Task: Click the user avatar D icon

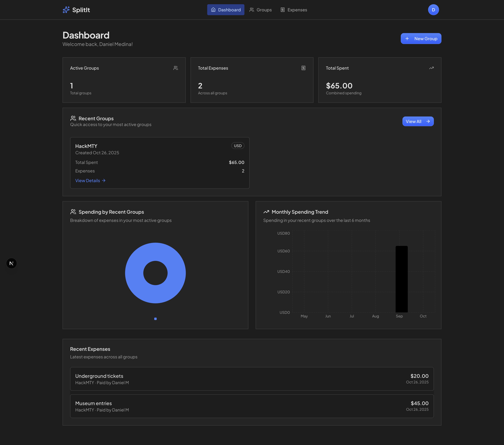Action: coord(433,10)
